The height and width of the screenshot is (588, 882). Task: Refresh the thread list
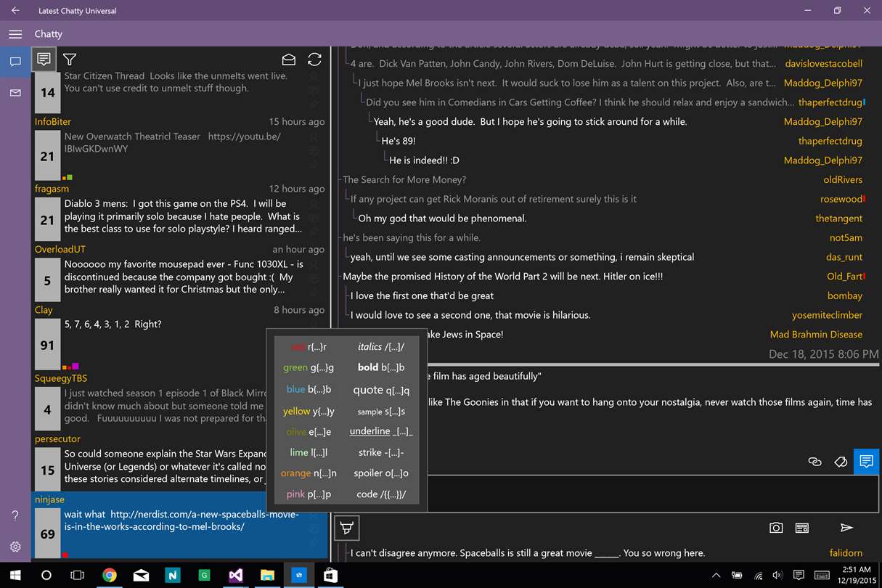314,60
